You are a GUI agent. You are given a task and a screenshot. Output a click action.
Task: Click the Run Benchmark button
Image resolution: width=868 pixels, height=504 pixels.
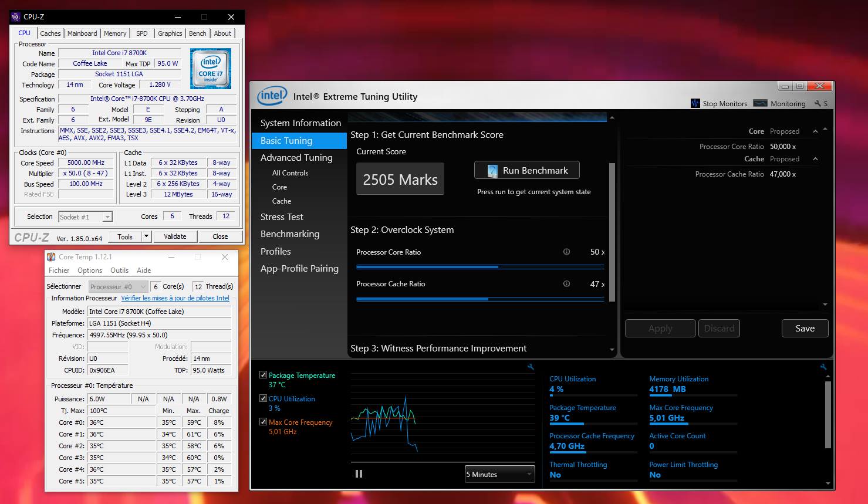tap(527, 170)
